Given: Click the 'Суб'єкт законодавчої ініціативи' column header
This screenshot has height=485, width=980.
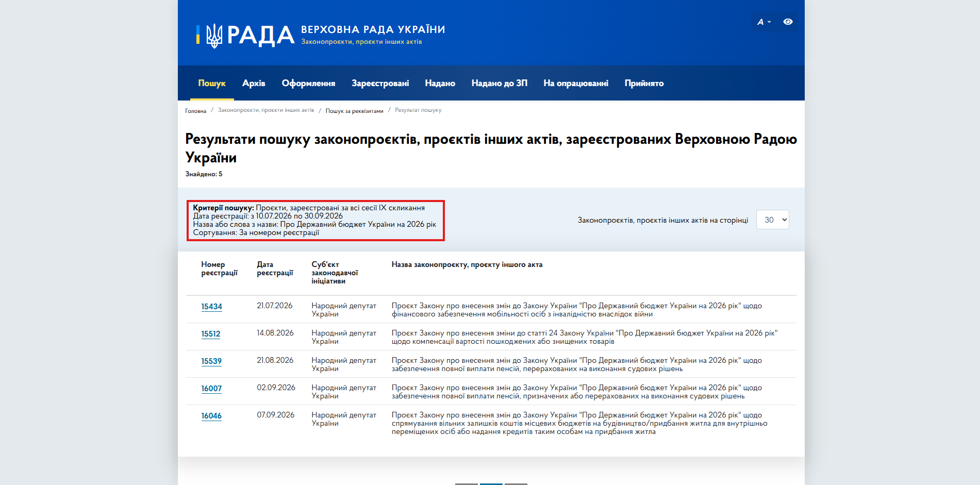Looking at the screenshot, I should pos(335,273).
